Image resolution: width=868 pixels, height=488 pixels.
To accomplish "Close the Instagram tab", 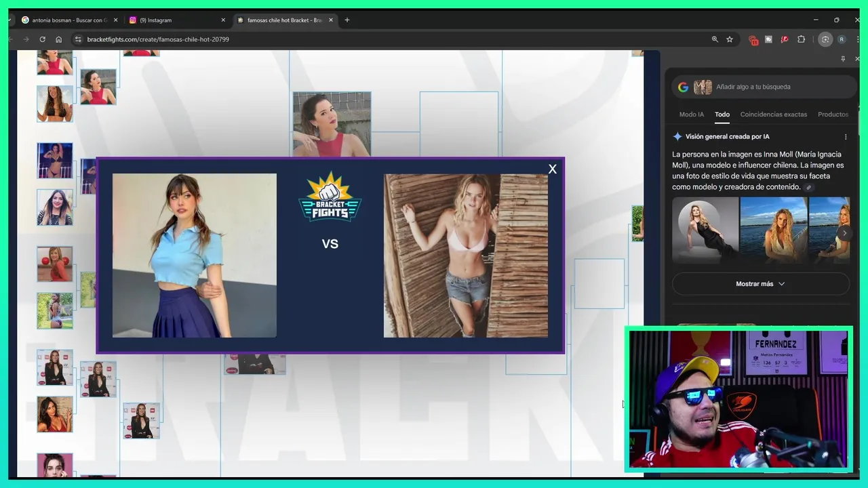I will [223, 20].
